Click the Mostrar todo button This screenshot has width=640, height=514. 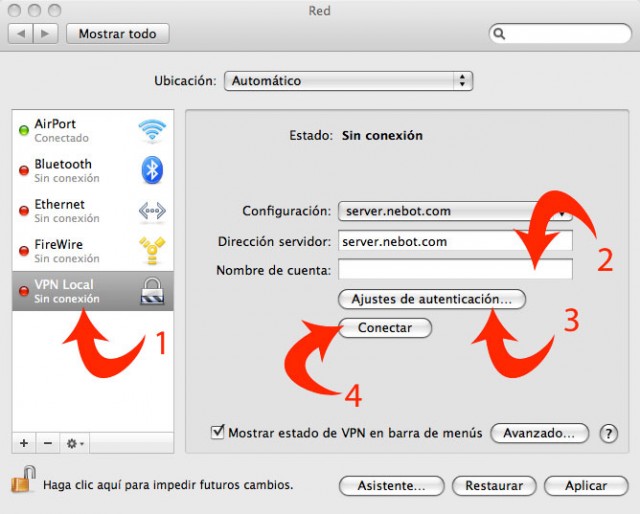coord(118,33)
